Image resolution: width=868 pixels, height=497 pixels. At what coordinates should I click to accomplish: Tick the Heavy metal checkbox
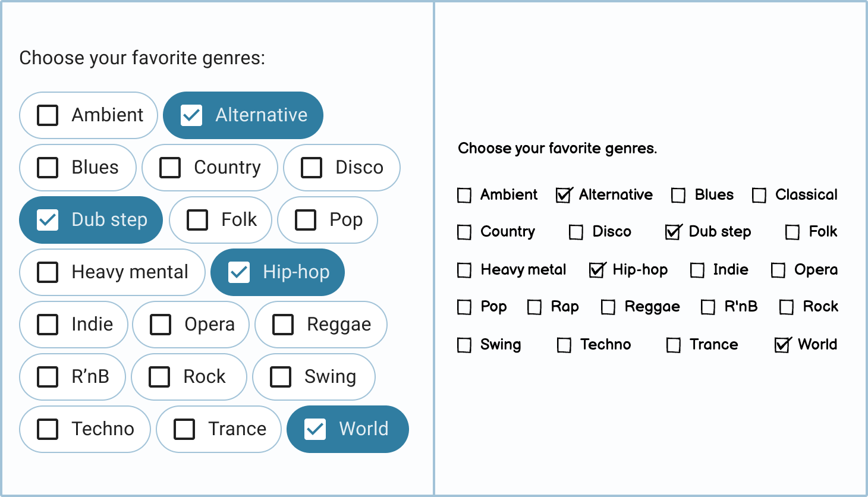coord(464,270)
